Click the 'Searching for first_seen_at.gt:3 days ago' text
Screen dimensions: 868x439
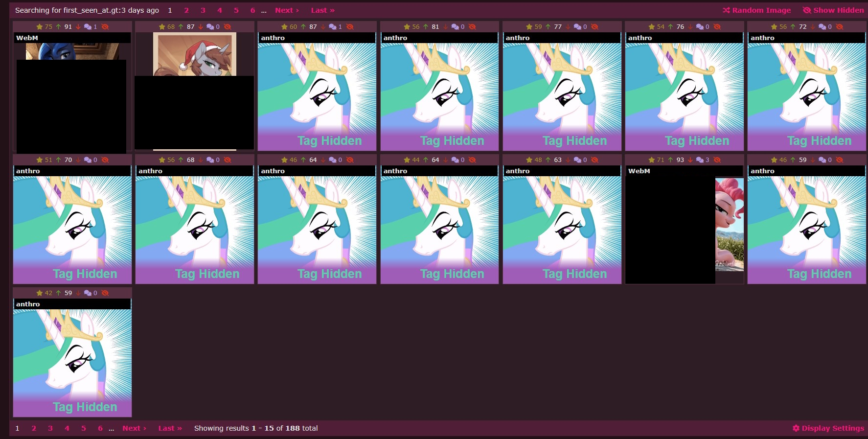point(87,10)
